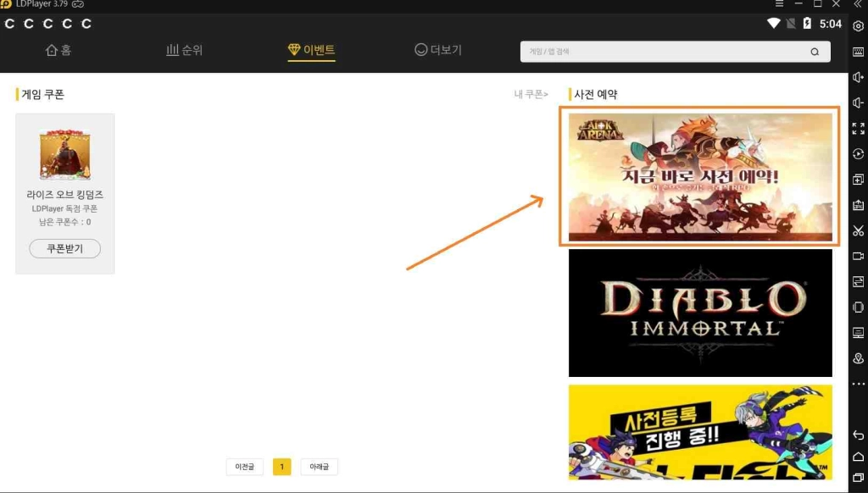Click the 아래글 pagination button

pos(319,467)
